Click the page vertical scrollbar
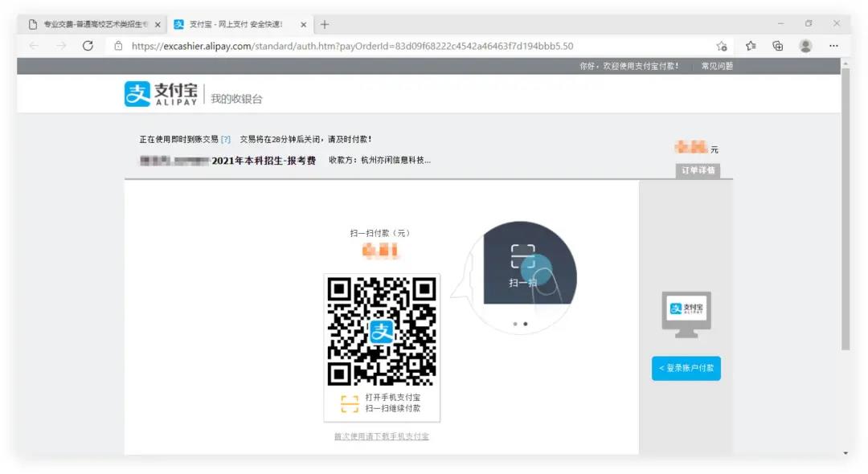The width and height of the screenshot is (868, 474). click(x=845, y=209)
